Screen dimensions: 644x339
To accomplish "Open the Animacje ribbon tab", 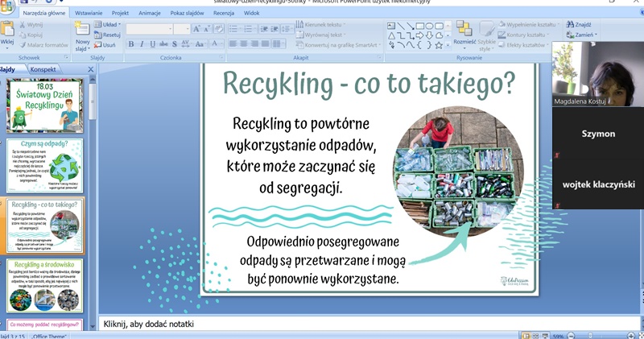I will tap(150, 13).
